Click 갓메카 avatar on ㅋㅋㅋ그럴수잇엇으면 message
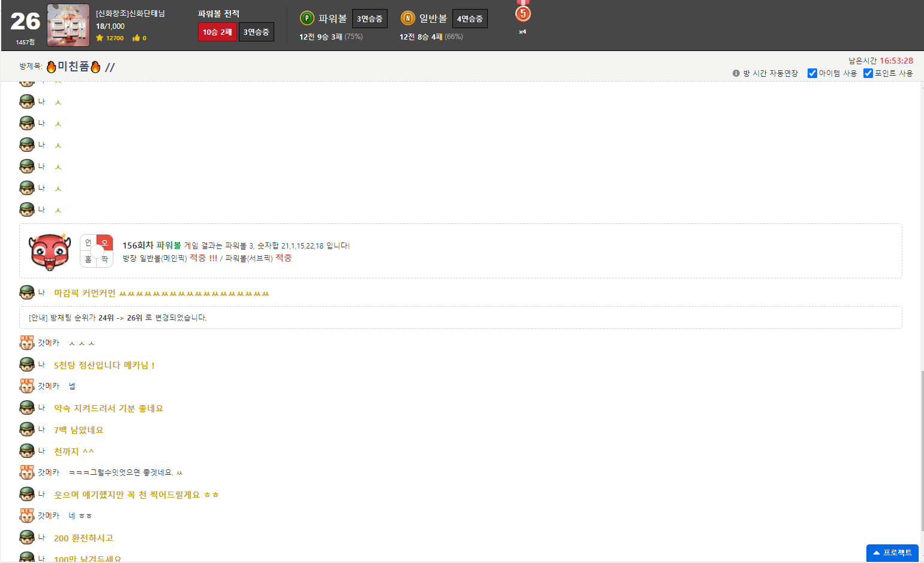 click(27, 472)
